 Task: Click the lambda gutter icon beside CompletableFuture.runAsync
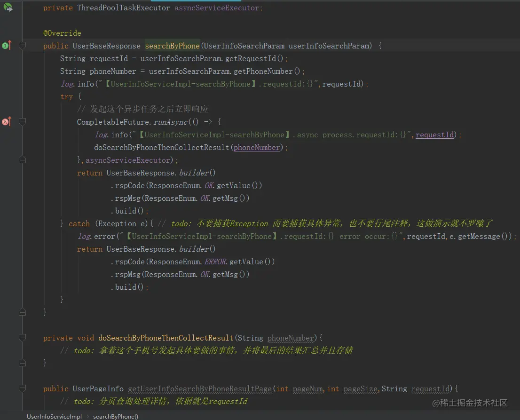click(x=7, y=121)
